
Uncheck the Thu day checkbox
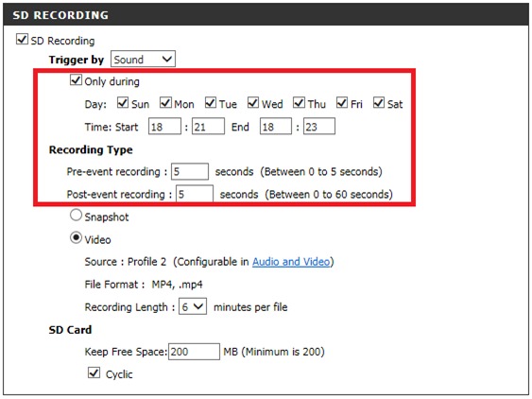click(x=299, y=102)
